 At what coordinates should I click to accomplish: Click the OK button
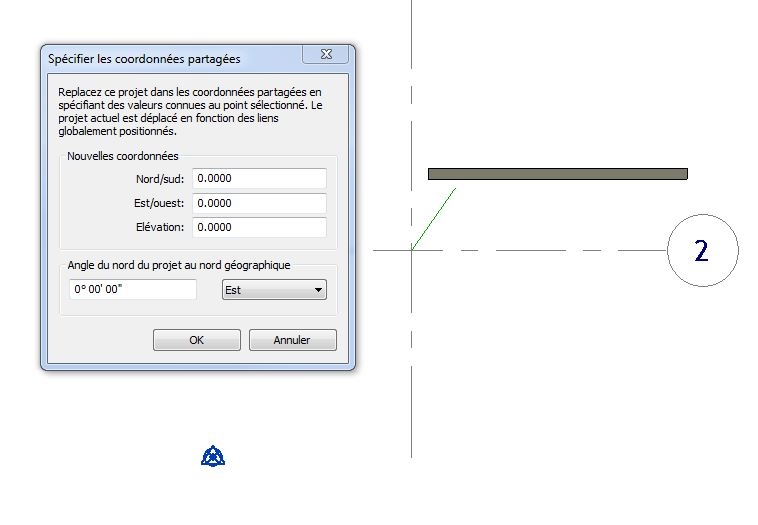[x=197, y=340]
